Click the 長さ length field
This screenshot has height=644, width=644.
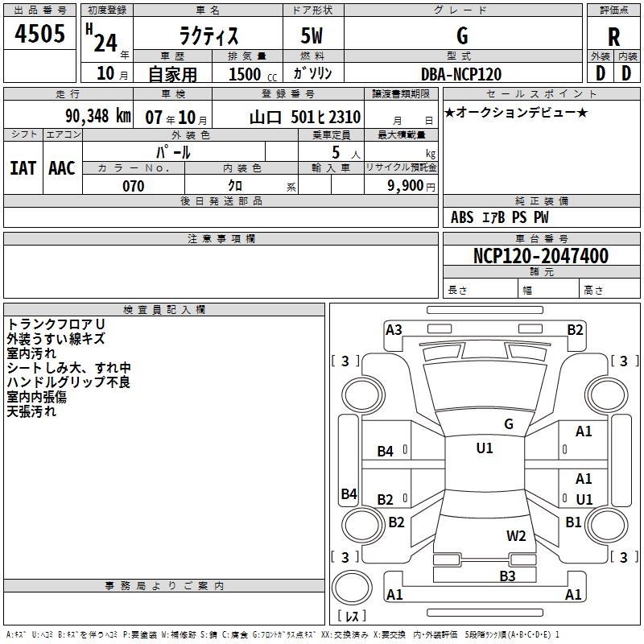coord(481,288)
